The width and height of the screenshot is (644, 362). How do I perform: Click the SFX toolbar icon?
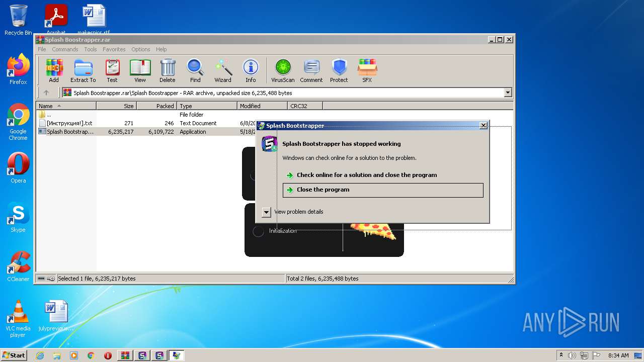[x=367, y=71]
